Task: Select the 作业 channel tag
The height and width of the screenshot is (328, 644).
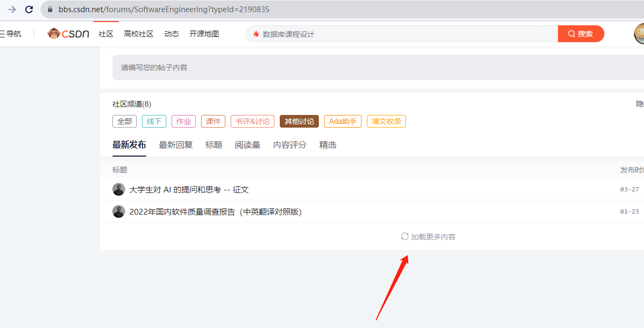Action: pyautogui.click(x=184, y=121)
